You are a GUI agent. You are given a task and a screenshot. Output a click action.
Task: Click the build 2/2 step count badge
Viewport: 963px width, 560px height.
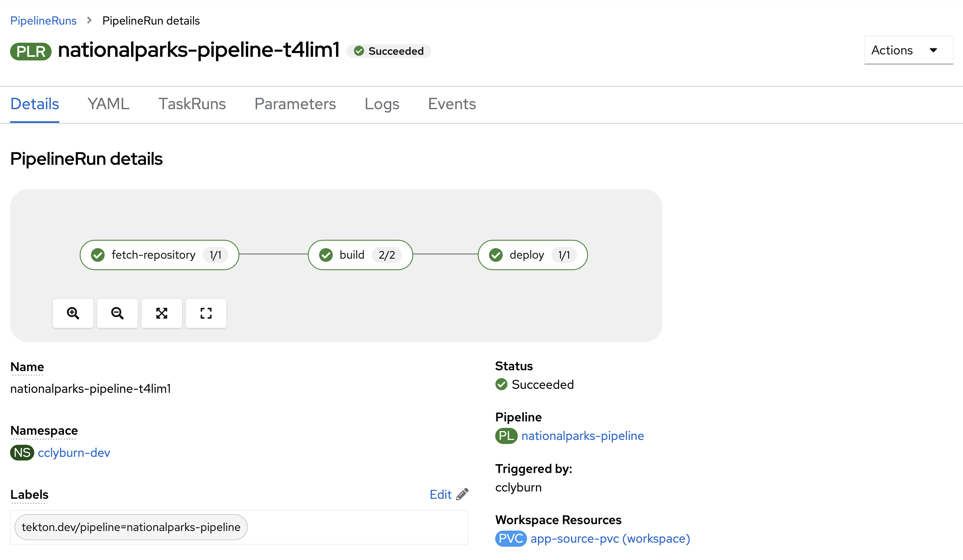pos(387,255)
